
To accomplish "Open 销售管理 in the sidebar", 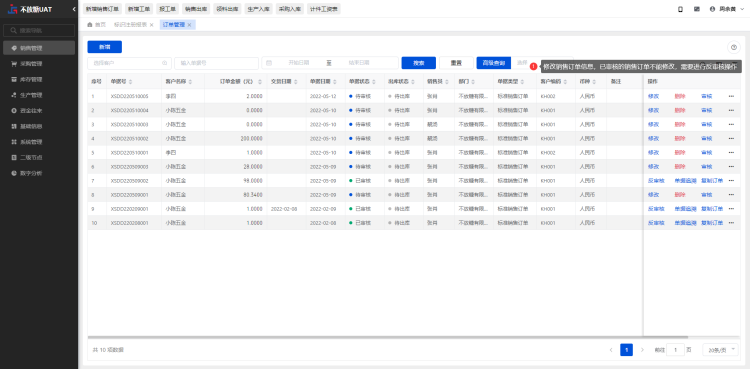I will pyautogui.click(x=39, y=48).
